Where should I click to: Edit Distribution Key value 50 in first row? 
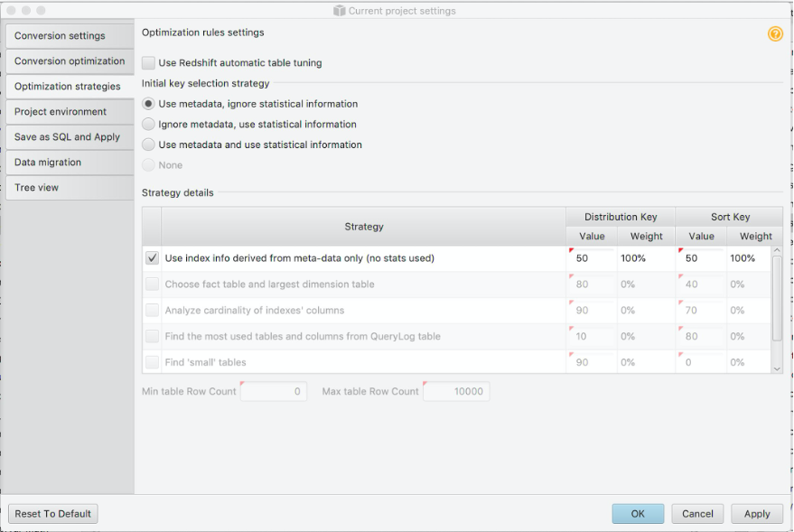592,258
